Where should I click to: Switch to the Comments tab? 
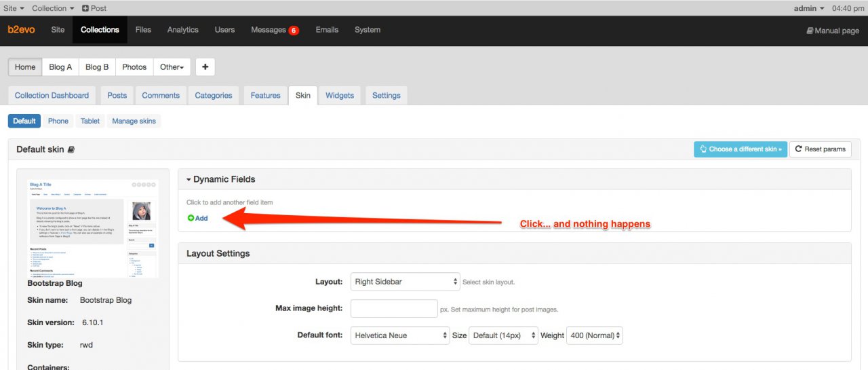click(161, 96)
